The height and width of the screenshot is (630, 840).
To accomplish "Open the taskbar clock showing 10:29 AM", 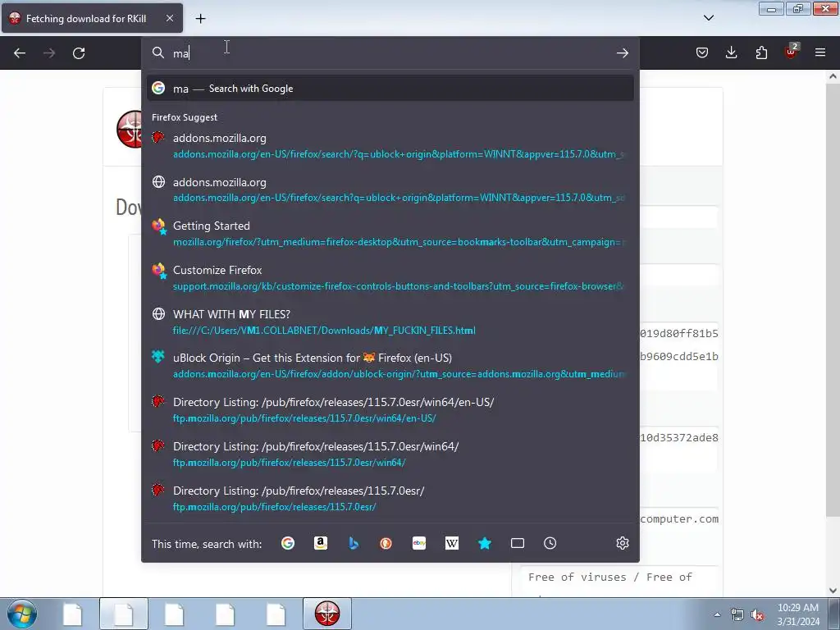I will (798, 614).
